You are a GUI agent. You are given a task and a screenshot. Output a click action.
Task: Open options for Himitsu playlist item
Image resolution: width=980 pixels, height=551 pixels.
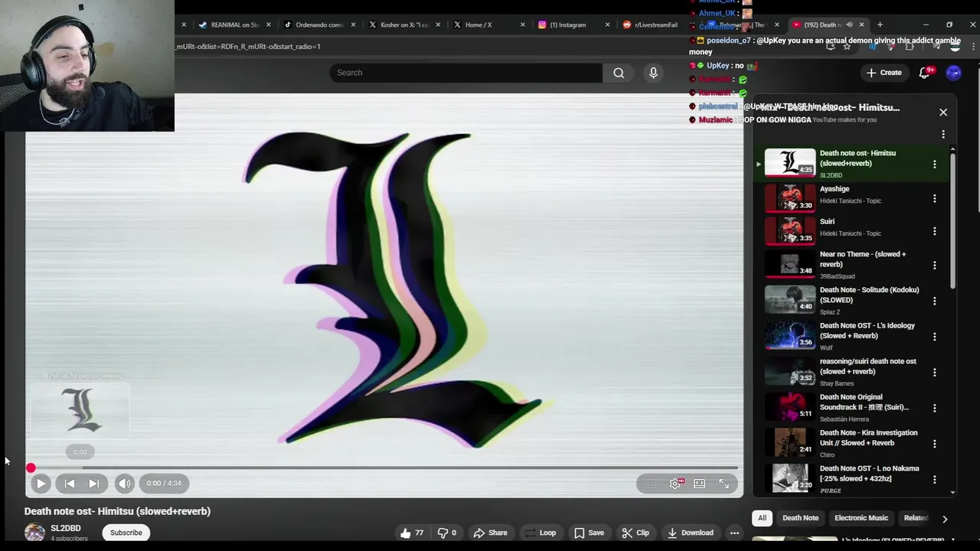tap(934, 164)
